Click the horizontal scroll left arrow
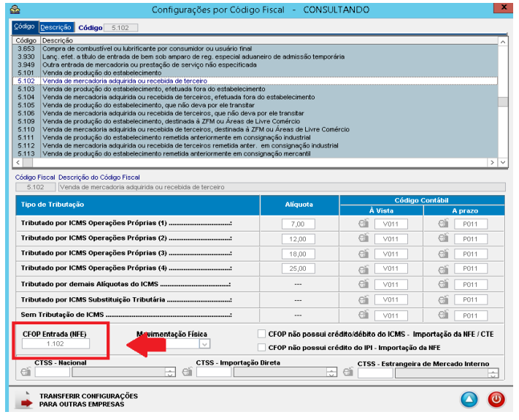Screen dimensions: 519x420 coord(18,162)
